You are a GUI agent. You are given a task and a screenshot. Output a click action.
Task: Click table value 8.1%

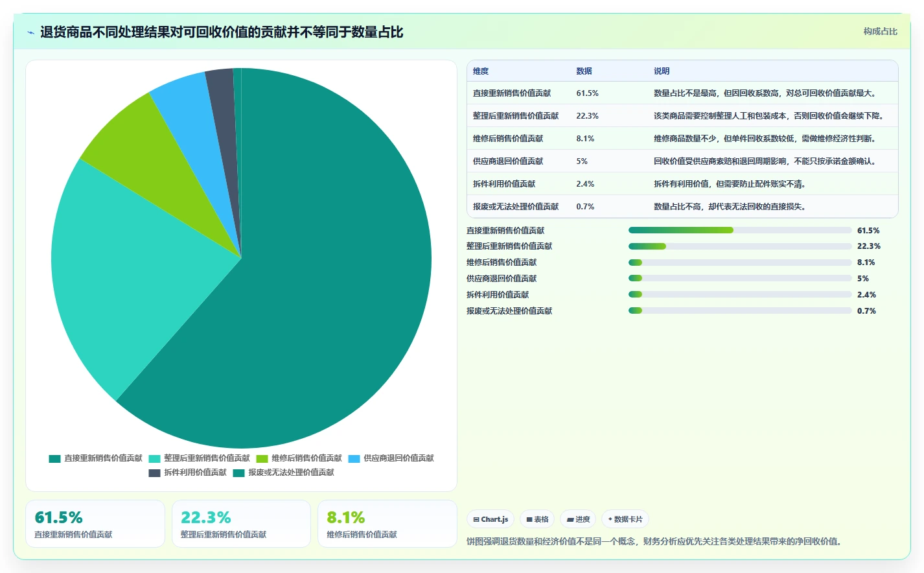click(585, 139)
